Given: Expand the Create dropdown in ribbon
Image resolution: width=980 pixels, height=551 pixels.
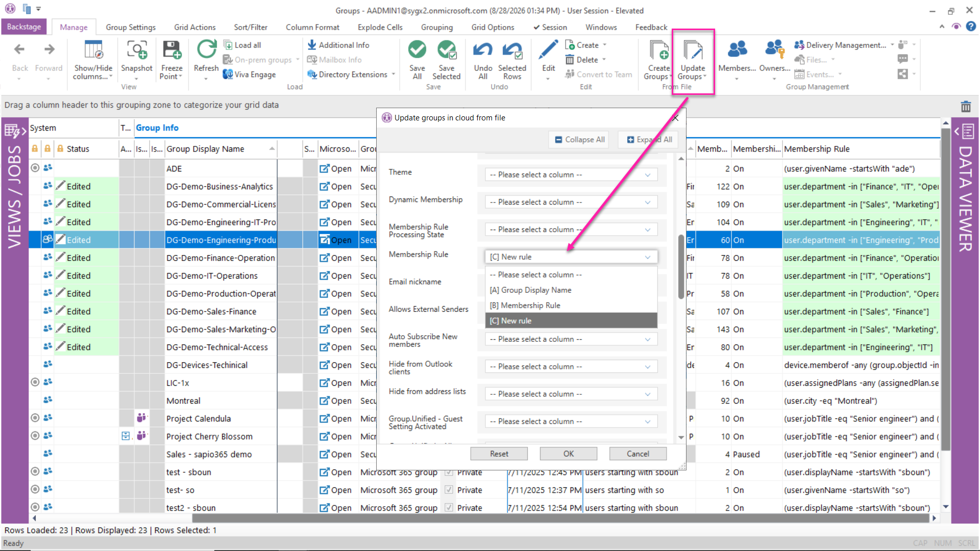Looking at the screenshot, I should pyautogui.click(x=605, y=45).
